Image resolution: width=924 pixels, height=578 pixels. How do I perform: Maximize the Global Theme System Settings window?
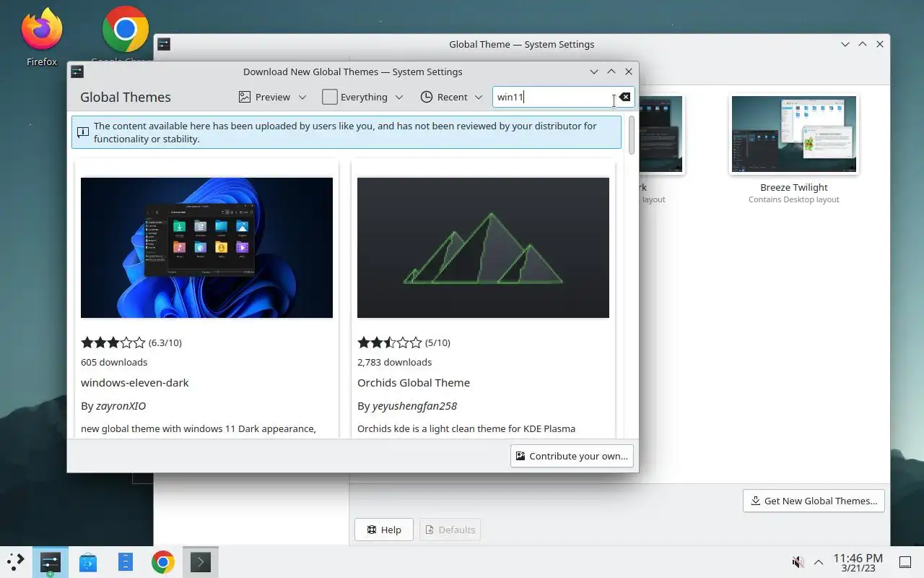coord(862,44)
